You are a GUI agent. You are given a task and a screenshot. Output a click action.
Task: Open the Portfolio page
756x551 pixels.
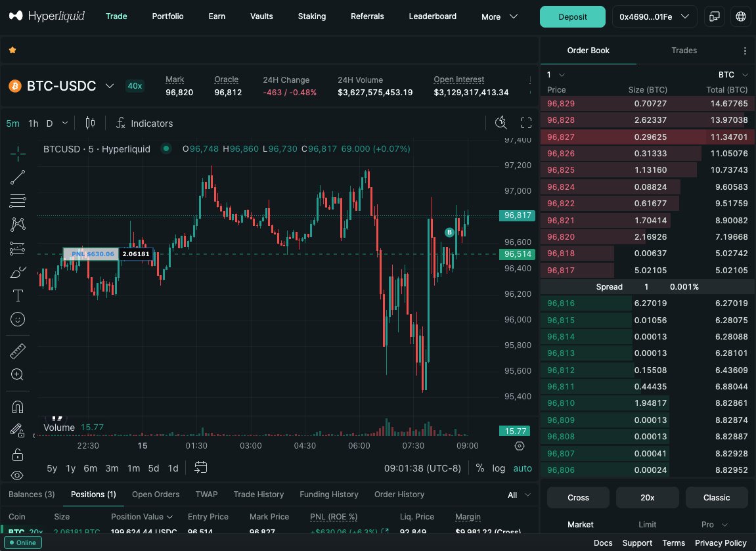(167, 16)
